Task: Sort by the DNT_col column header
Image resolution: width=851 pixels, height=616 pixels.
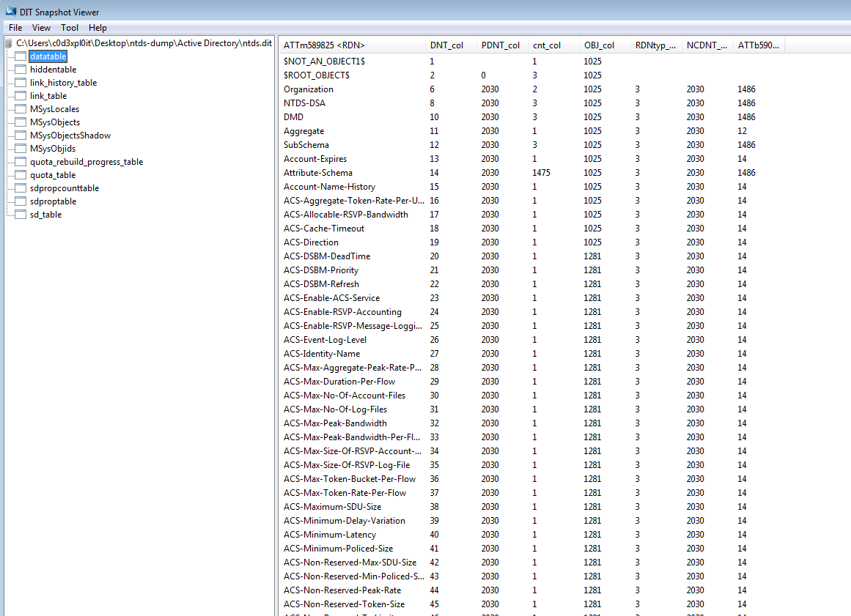Action: pos(447,45)
